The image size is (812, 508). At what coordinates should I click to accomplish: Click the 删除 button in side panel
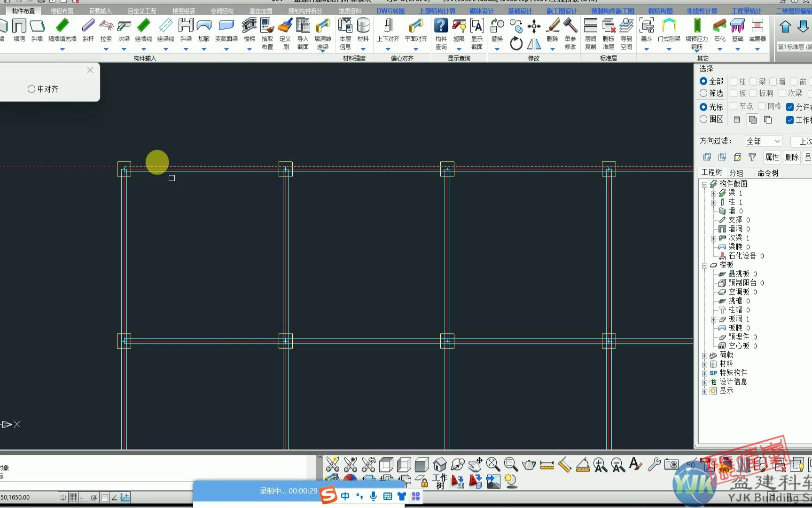pos(792,157)
